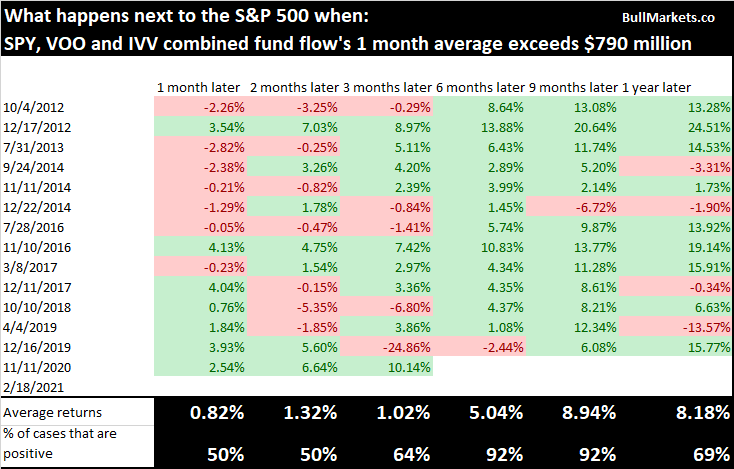Click the 12/17/2012 date cell
This screenshot has width=734, height=469.
point(32,126)
